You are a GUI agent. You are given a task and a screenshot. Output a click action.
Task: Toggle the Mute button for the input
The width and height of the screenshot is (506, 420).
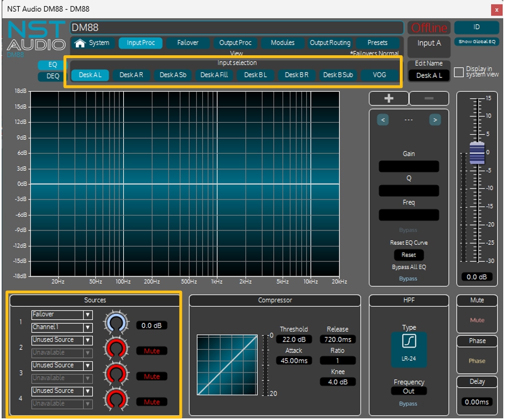pyautogui.click(x=477, y=320)
